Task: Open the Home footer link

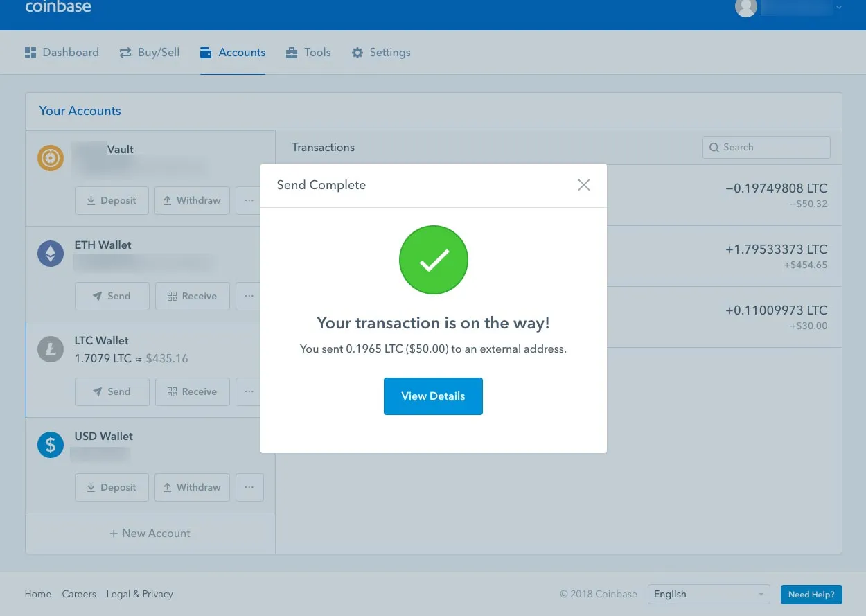Action: [38, 594]
